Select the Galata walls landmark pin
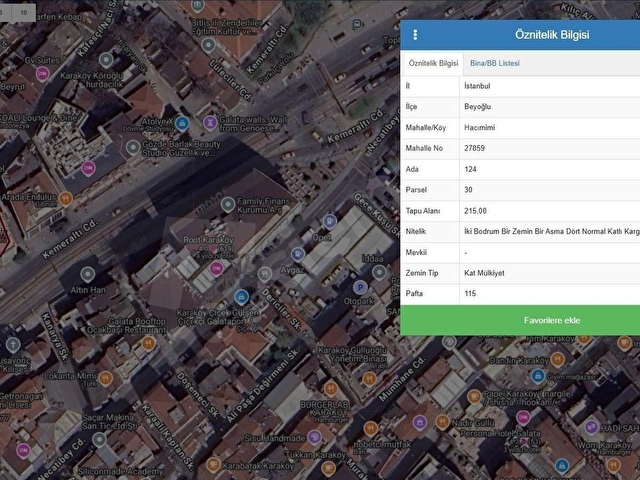 pyautogui.click(x=210, y=122)
